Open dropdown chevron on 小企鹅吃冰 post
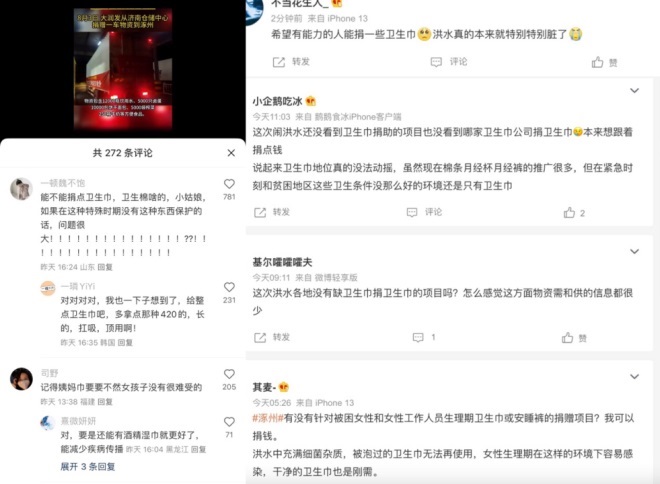The width and height of the screenshot is (660, 484). (x=634, y=90)
